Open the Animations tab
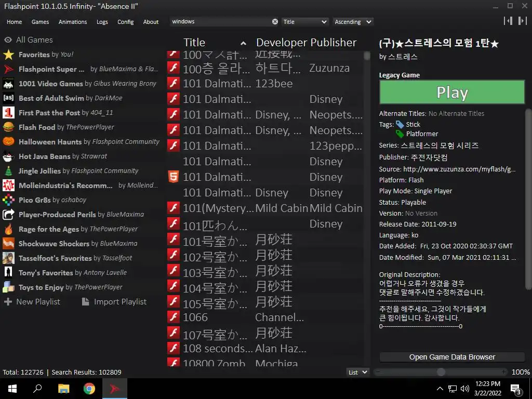 (x=73, y=22)
